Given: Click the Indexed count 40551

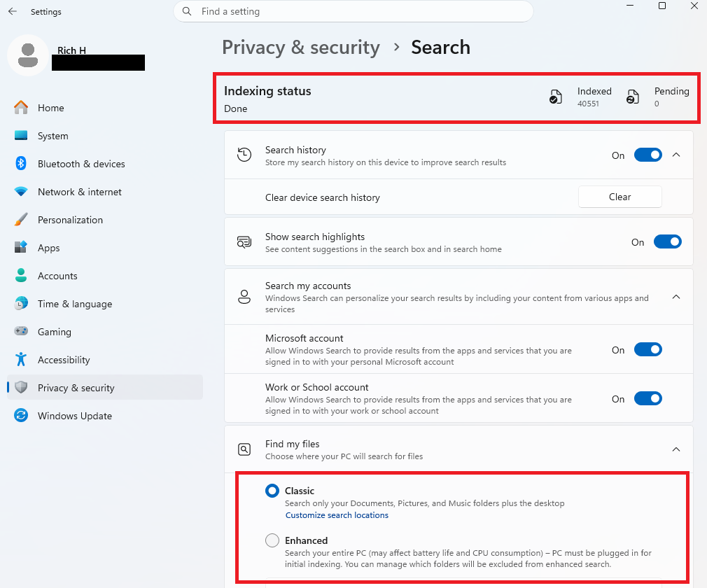Looking at the screenshot, I should 588,104.
